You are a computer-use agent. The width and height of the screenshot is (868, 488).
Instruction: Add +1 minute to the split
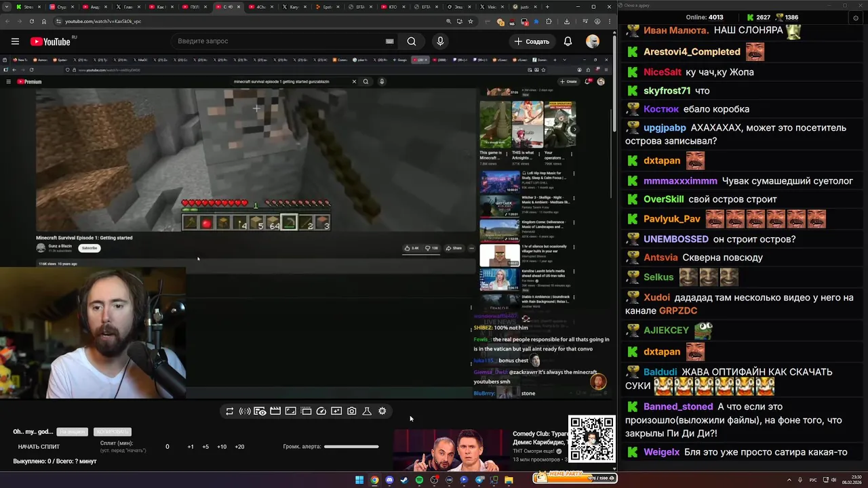pyautogui.click(x=191, y=447)
